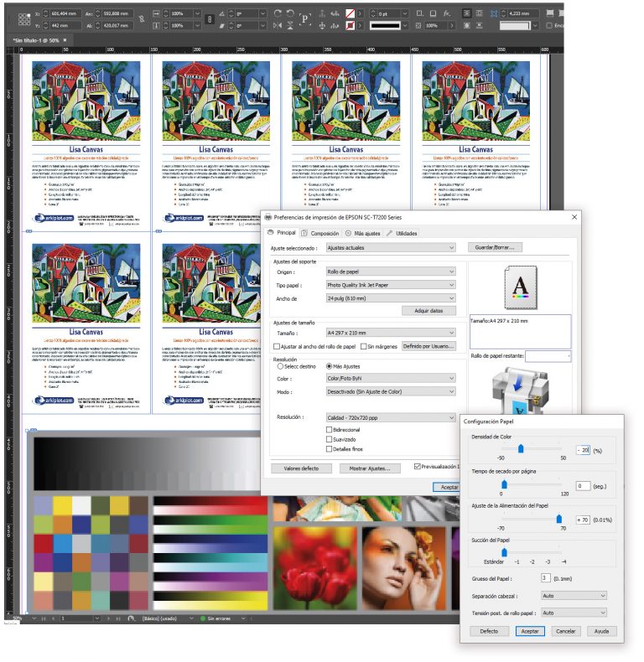Click the opacity checkerboard icon
The width and height of the screenshot is (644, 662).
click(x=418, y=26)
